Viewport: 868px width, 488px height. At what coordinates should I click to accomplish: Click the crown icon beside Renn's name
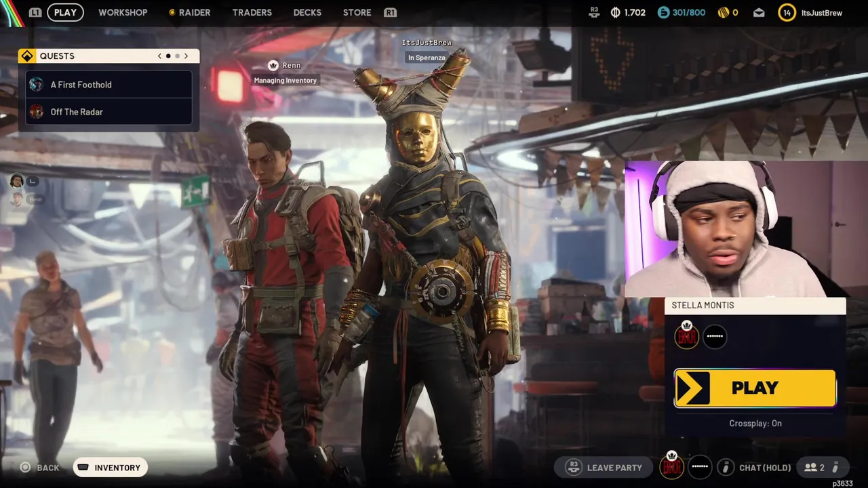click(273, 65)
